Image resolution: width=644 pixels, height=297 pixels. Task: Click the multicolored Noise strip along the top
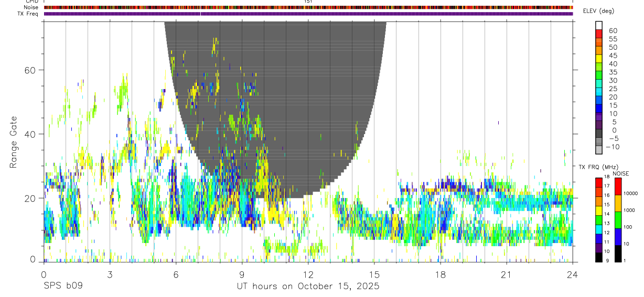(308, 7)
